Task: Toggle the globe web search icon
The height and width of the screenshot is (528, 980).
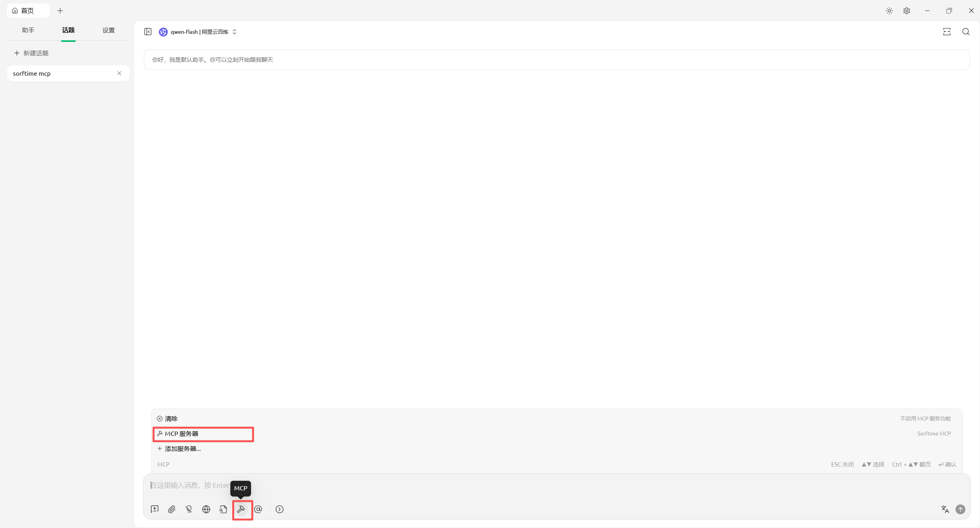Action: tap(206, 509)
